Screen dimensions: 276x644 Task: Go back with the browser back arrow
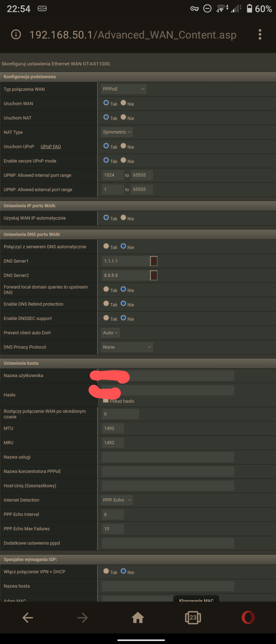(28, 618)
